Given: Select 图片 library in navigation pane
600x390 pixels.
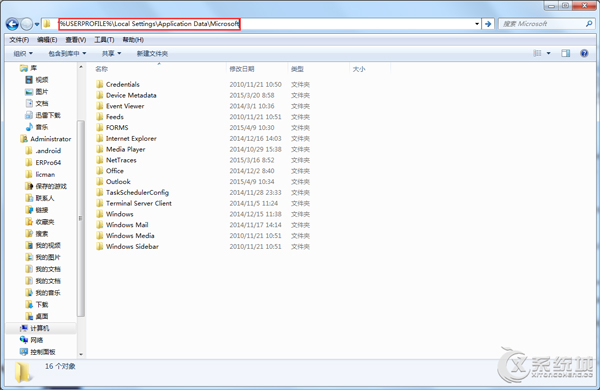Looking at the screenshot, I should [x=37, y=91].
